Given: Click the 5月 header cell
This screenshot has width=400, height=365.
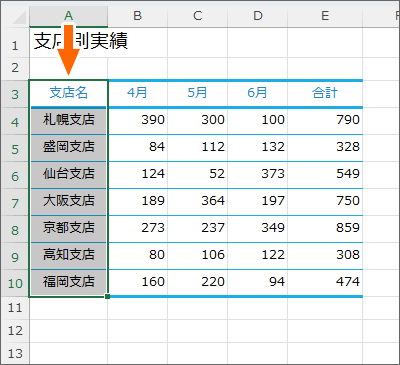Looking at the screenshot, I should click(198, 93).
